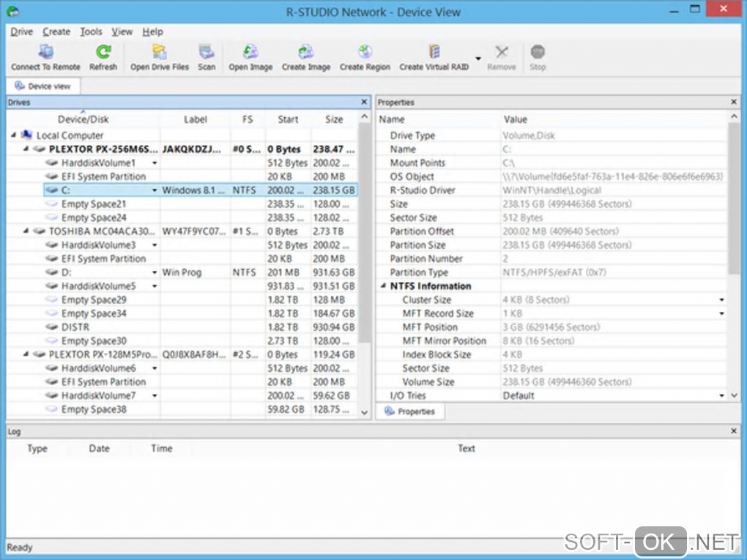Click the Drives panel vertical scrollbar
Image resolution: width=747 pixels, height=560 pixels.
point(365,234)
